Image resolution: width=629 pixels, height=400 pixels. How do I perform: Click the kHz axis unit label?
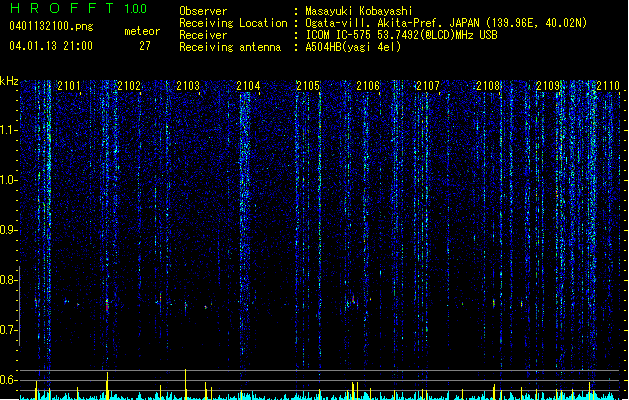pos(9,81)
